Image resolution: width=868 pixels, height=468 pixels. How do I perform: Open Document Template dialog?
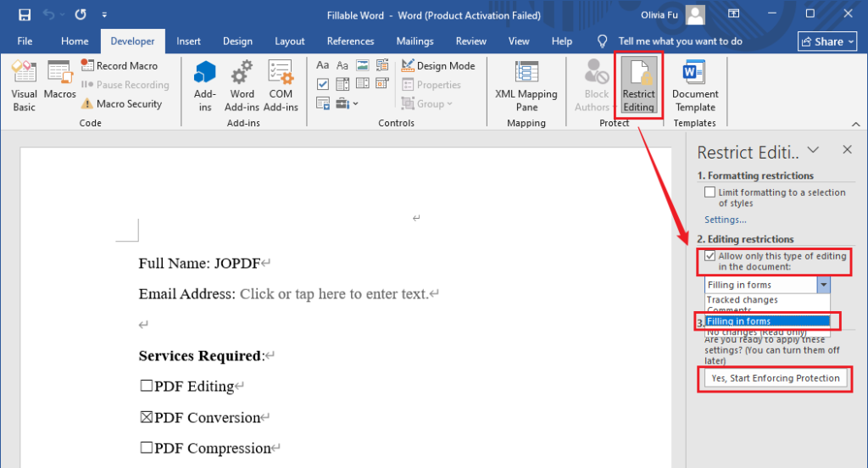click(x=695, y=86)
